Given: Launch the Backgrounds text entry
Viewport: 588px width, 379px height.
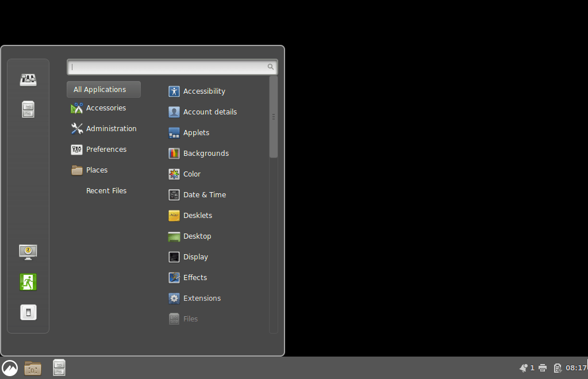Looking at the screenshot, I should 206,154.
